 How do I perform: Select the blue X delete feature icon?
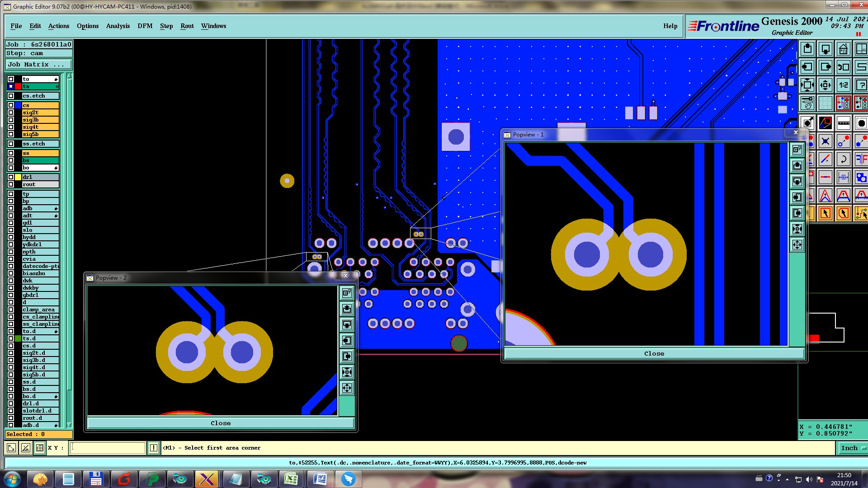(826, 141)
